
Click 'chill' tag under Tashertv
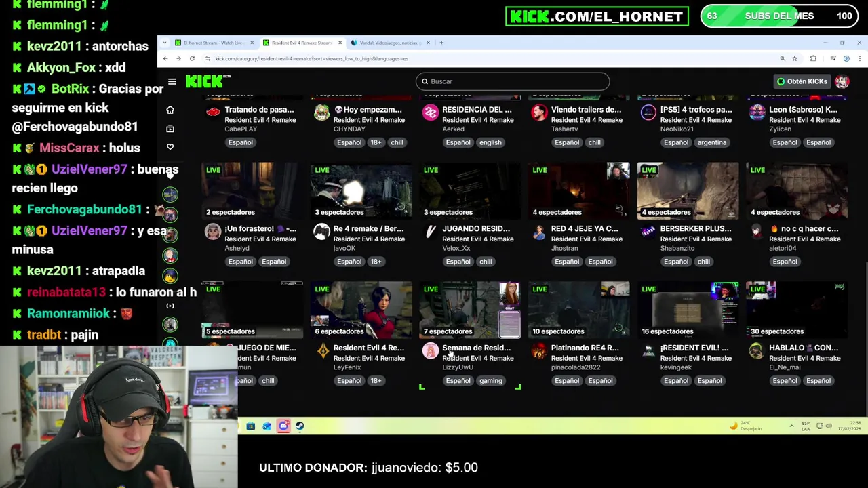tap(594, 142)
